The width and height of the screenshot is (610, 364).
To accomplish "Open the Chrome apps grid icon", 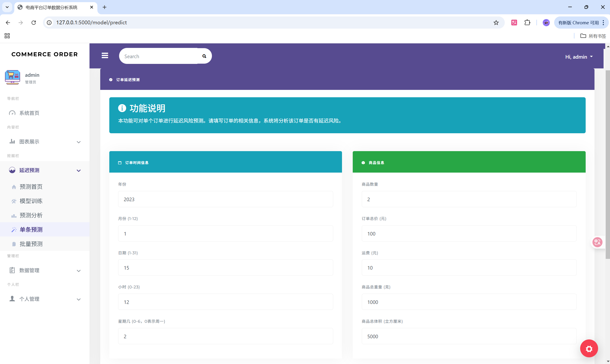I will click(x=7, y=36).
